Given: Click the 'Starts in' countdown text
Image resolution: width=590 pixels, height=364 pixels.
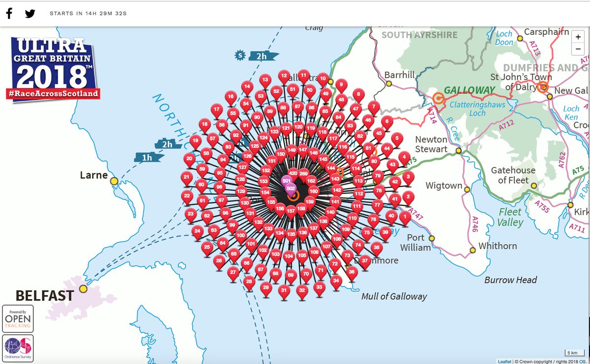Looking at the screenshot, I should (88, 13).
